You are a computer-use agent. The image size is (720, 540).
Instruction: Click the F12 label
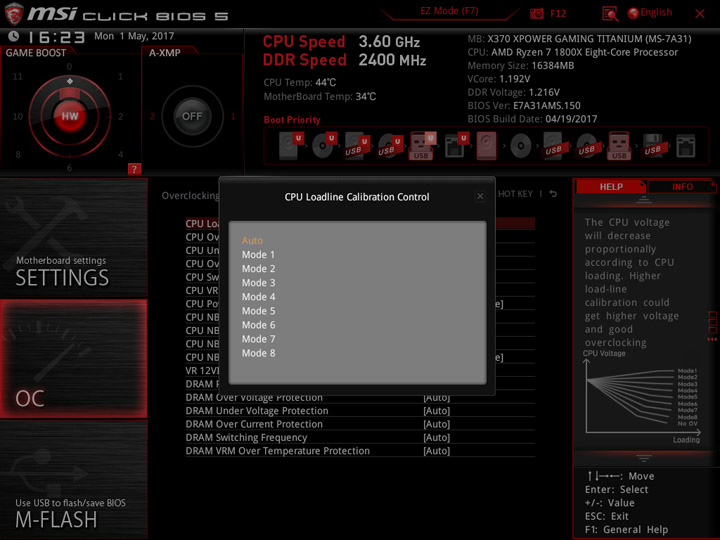(x=558, y=14)
